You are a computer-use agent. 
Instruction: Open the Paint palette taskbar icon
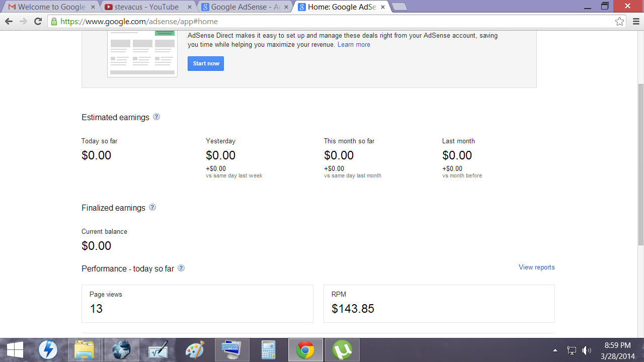[195, 350]
